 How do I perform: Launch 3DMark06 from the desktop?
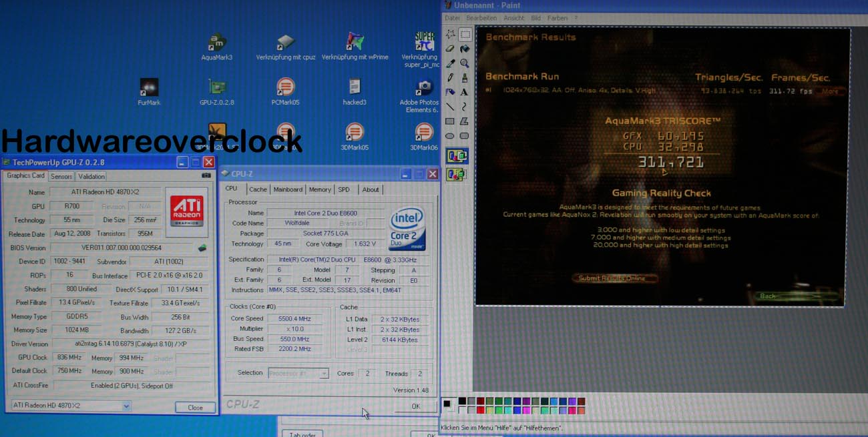pos(424,137)
